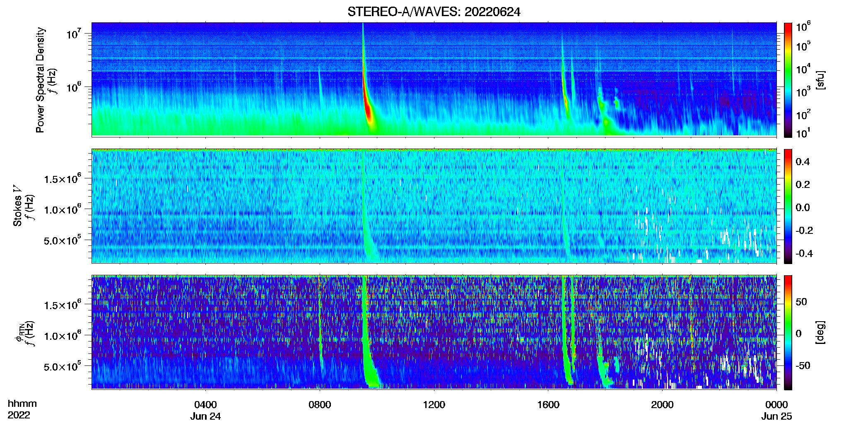868x447 pixels.
Task: Click the 2000 time tick label
Action: [x=662, y=404]
